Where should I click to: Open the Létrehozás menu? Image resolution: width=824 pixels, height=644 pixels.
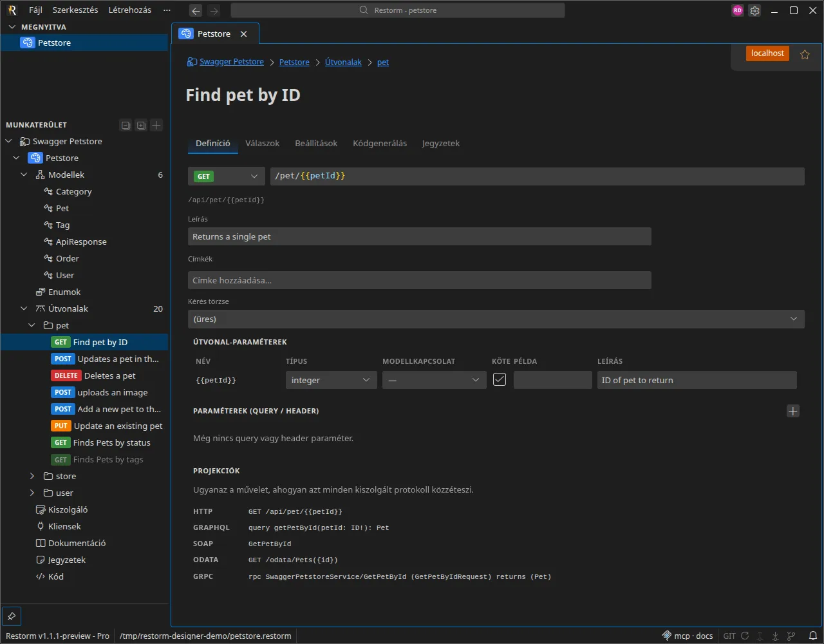(x=130, y=10)
